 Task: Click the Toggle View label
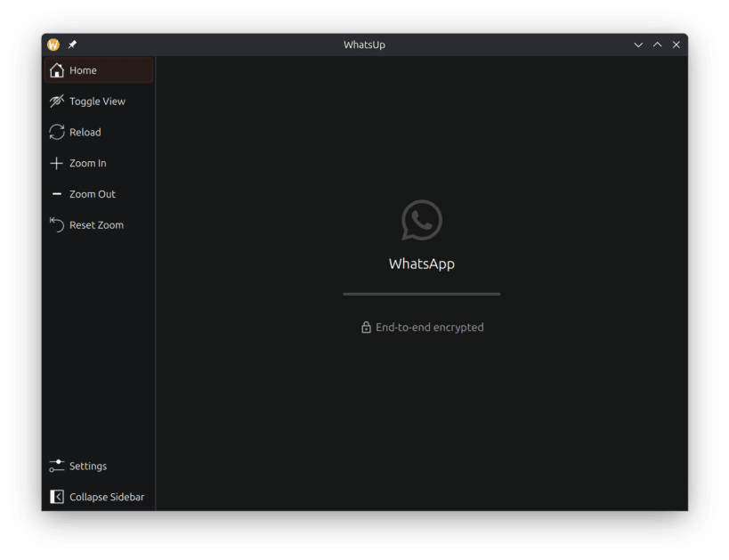tap(97, 101)
